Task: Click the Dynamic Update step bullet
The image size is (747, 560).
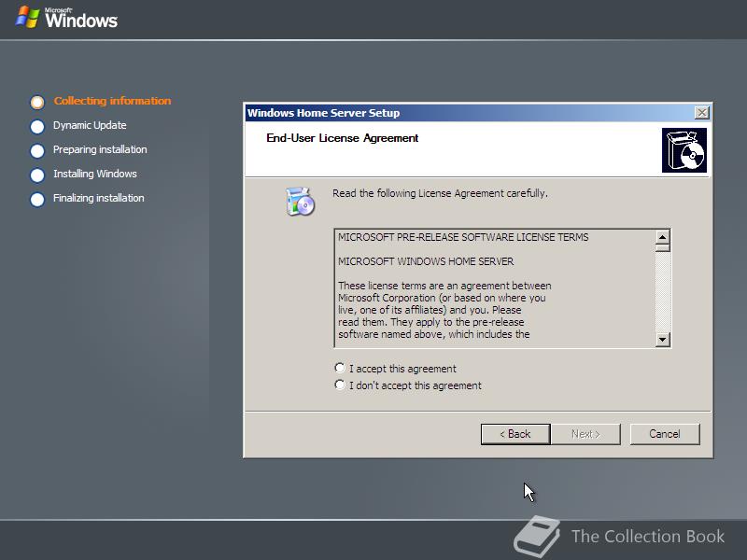Action: tap(37, 127)
